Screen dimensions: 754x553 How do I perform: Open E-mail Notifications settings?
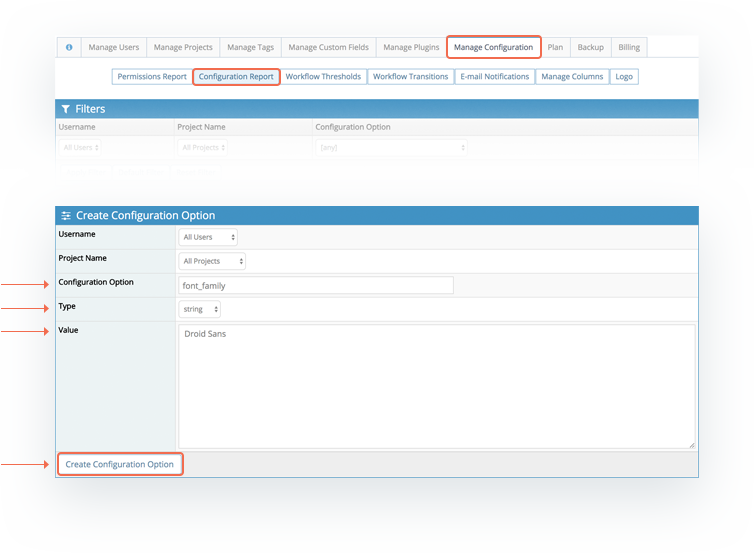[494, 76]
